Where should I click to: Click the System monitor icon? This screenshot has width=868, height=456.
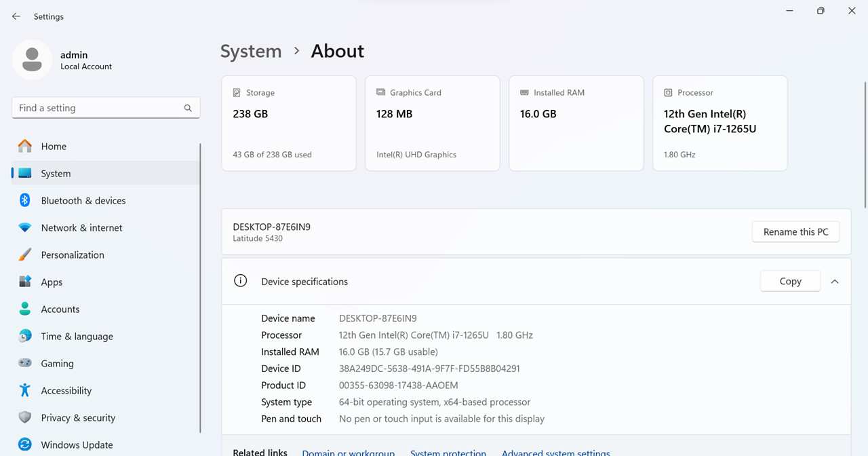(25, 173)
